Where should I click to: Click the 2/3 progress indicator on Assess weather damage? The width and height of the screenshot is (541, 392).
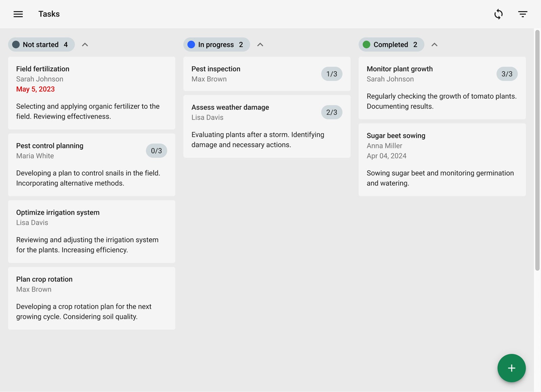tap(331, 112)
